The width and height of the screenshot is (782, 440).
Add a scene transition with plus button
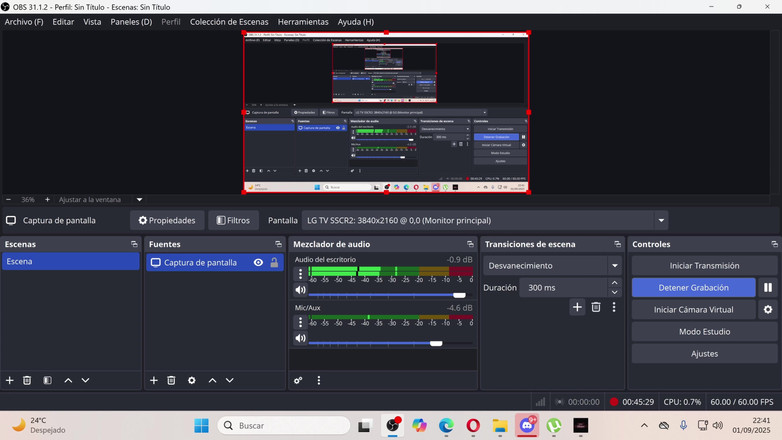(577, 307)
